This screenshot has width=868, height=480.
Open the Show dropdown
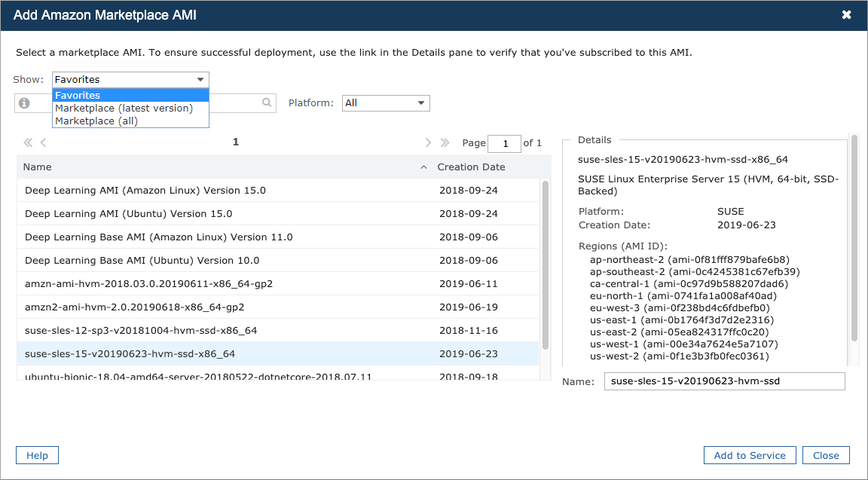click(x=130, y=80)
